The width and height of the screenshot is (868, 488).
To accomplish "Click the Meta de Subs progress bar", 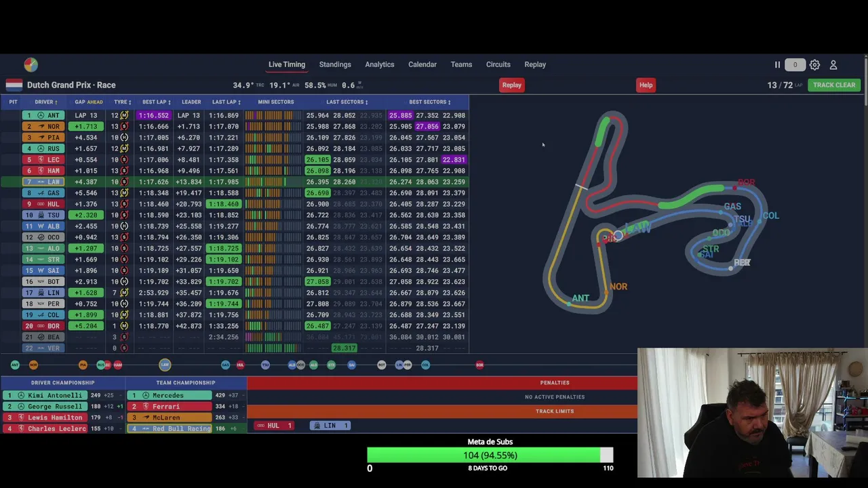I will (490, 455).
